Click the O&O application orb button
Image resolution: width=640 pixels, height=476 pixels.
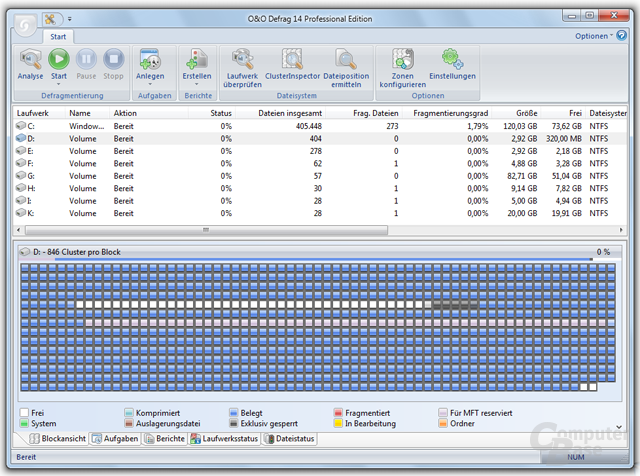point(25,26)
